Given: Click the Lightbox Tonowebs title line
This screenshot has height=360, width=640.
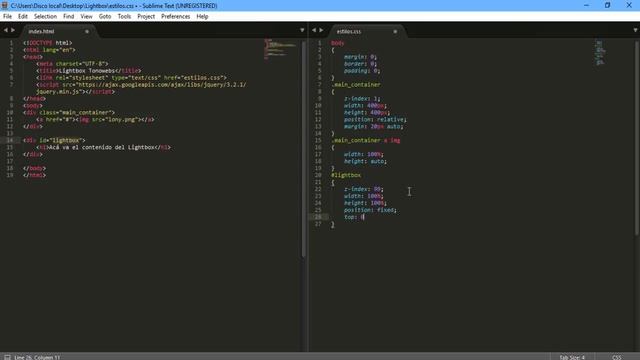Looking at the screenshot, I should point(89,71).
